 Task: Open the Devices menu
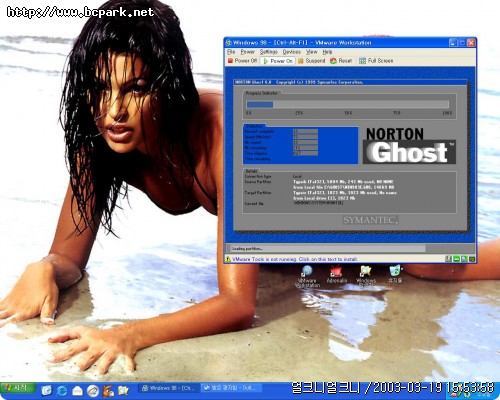coord(291,52)
